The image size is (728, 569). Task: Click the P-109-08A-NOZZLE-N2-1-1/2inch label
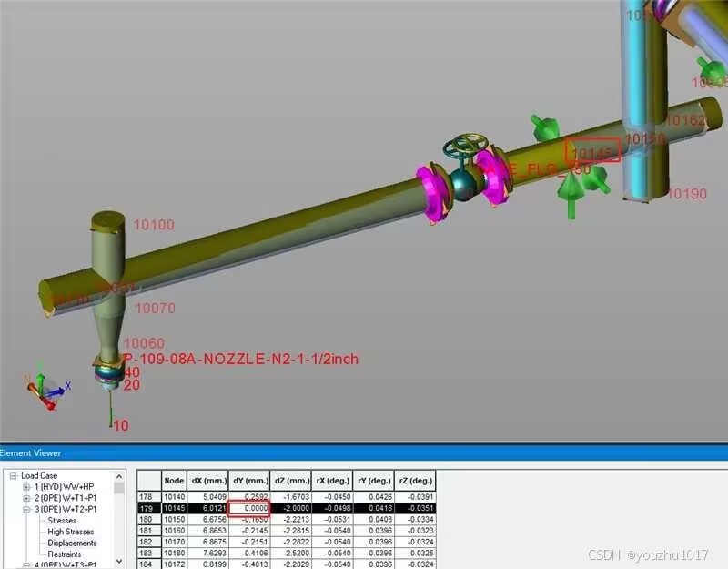coord(241,359)
